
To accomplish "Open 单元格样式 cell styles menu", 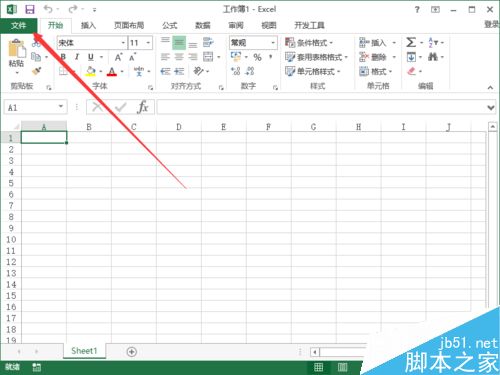I will (x=313, y=71).
